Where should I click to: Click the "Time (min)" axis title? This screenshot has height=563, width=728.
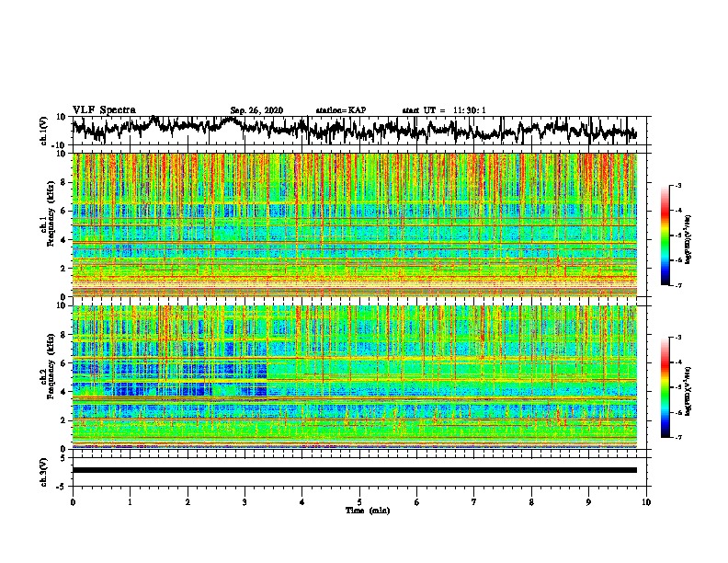368,511
